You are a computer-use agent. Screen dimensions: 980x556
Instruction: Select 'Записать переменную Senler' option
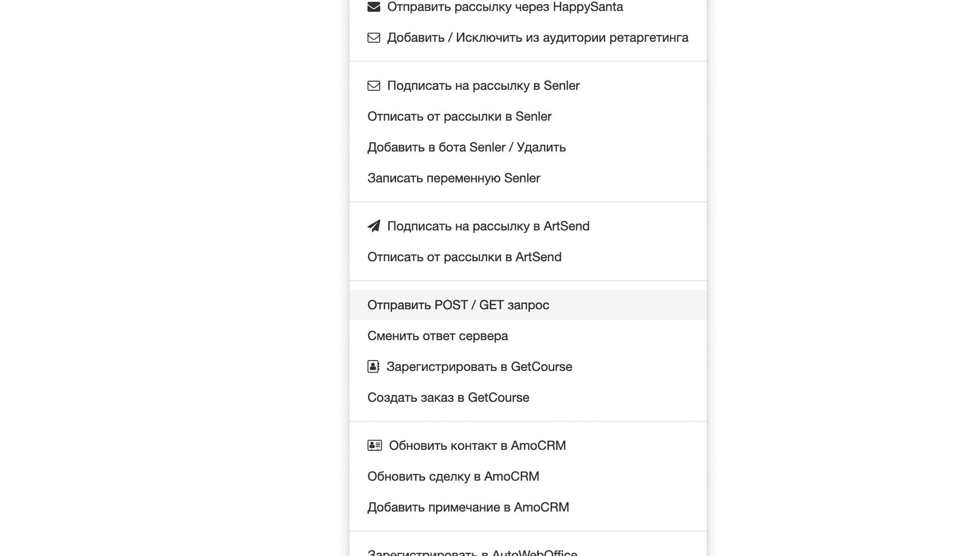point(453,178)
